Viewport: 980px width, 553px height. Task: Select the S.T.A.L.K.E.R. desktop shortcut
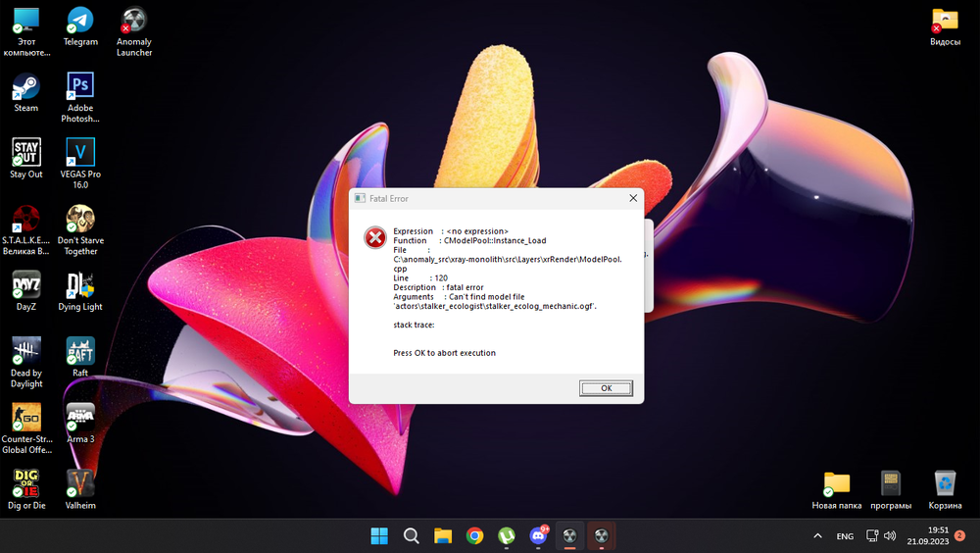[26, 230]
